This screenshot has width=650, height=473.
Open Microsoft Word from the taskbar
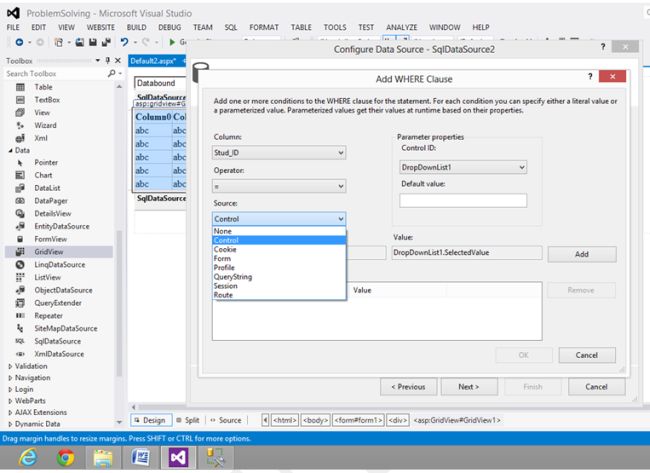coord(141,458)
